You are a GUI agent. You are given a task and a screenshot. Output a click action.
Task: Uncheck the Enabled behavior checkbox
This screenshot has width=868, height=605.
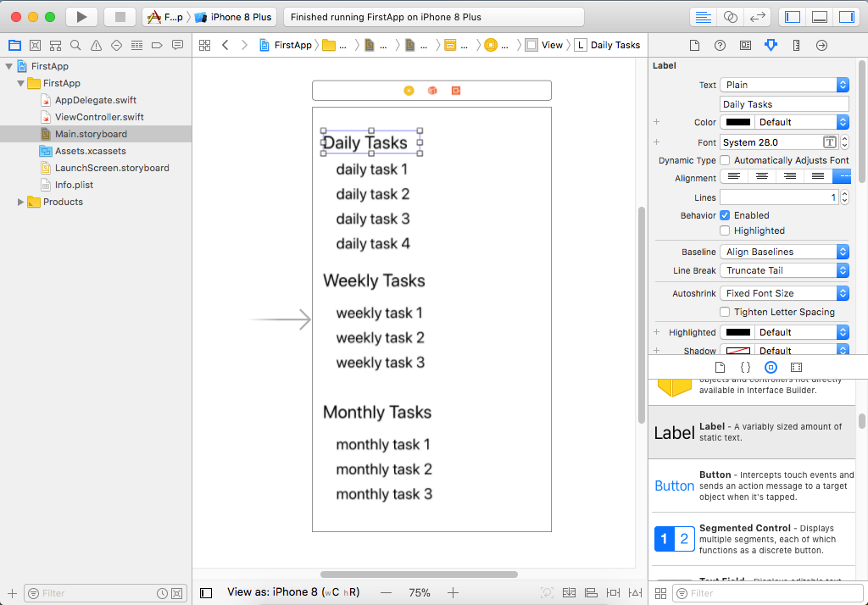coord(725,215)
